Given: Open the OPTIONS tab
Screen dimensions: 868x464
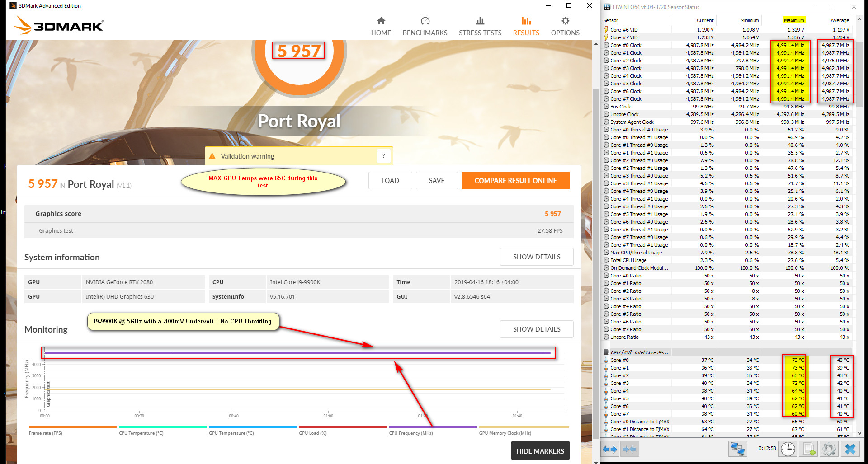Looking at the screenshot, I should (565, 27).
